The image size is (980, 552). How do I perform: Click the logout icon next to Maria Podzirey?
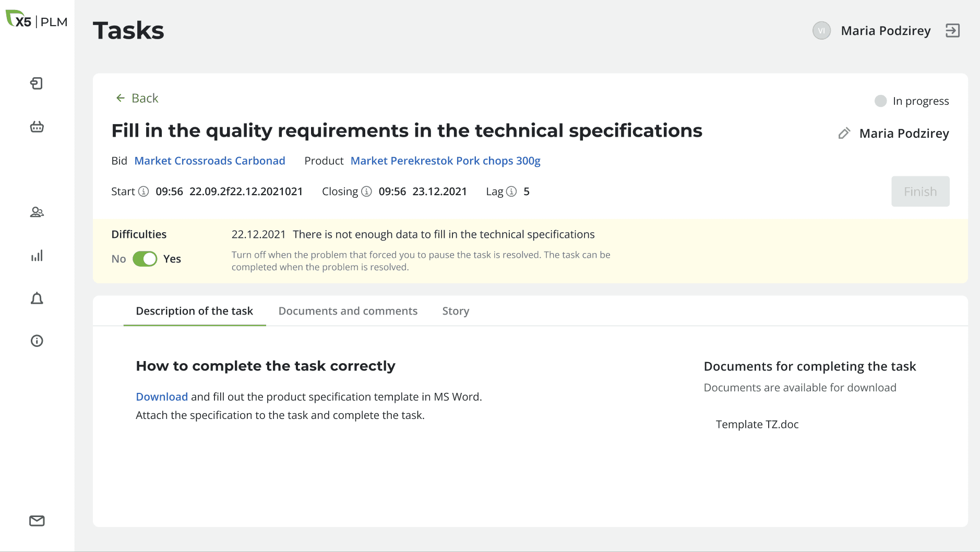[952, 31]
